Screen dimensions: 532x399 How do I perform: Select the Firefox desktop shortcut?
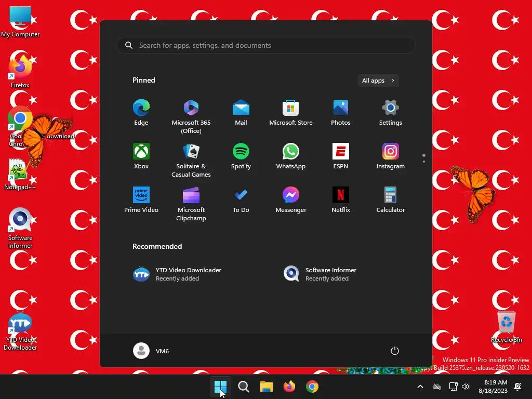[x=20, y=72]
